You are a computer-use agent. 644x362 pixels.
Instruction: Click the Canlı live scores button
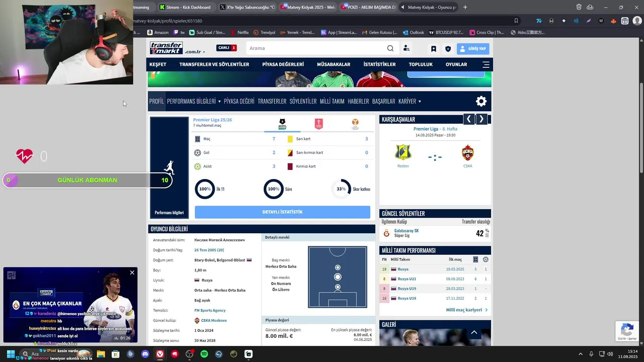tap(226, 48)
